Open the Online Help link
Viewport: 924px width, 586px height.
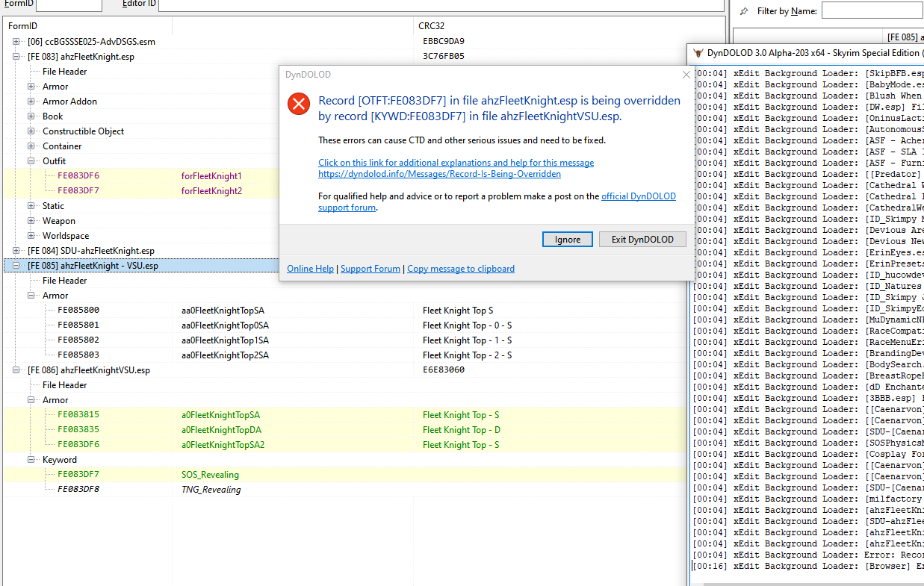(310, 269)
